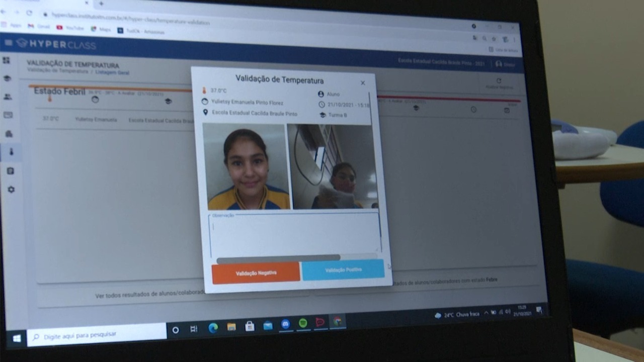This screenshot has height=362, width=644.
Task: Open Discord from taskbar
Action: [285, 324]
